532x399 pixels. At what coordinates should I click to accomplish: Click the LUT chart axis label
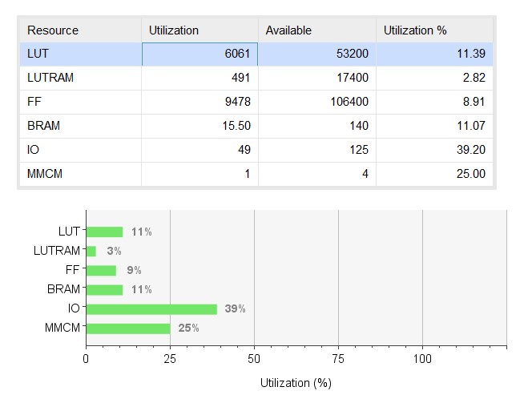[x=69, y=232]
